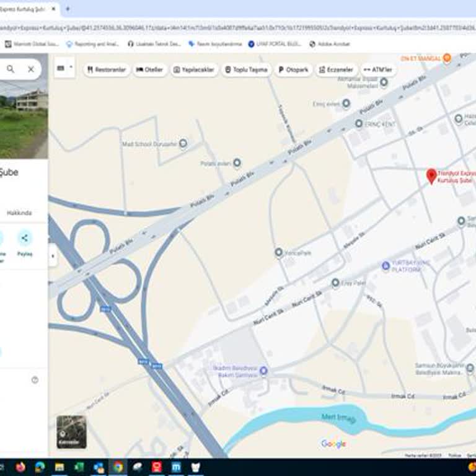
Task: Open a new browser tab with plus
Action: click(68, 9)
